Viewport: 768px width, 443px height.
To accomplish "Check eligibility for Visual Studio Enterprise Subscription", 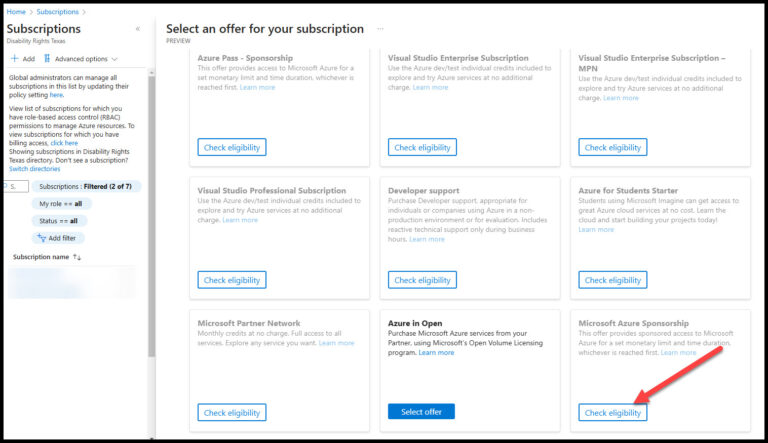I will [422, 148].
